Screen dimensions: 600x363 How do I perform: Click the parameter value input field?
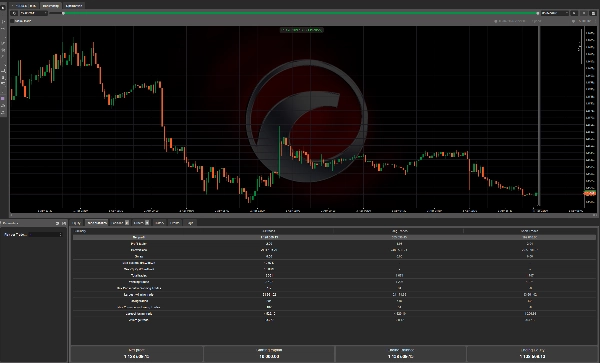(45, 234)
